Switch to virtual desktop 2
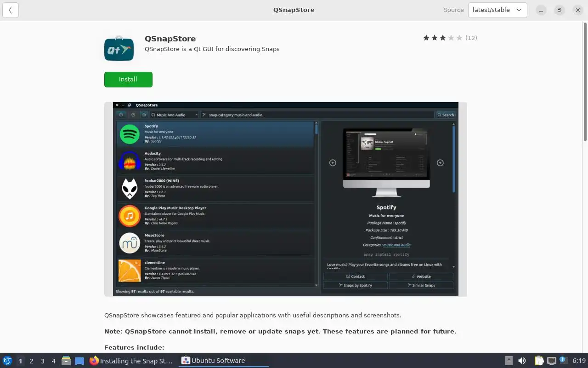Image resolution: width=588 pixels, height=368 pixels. (32, 361)
